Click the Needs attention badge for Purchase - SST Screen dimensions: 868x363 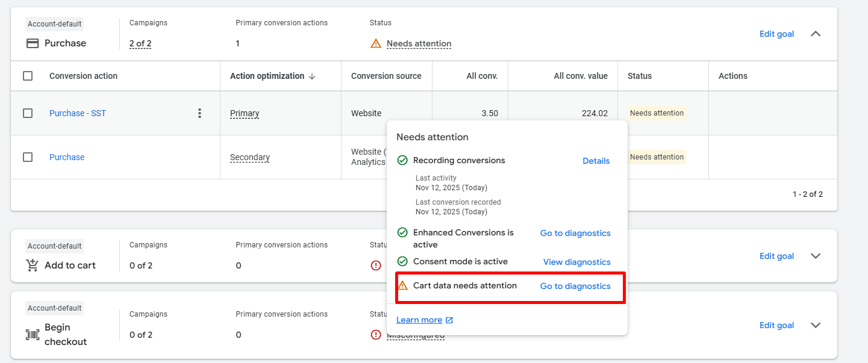pos(657,113)
